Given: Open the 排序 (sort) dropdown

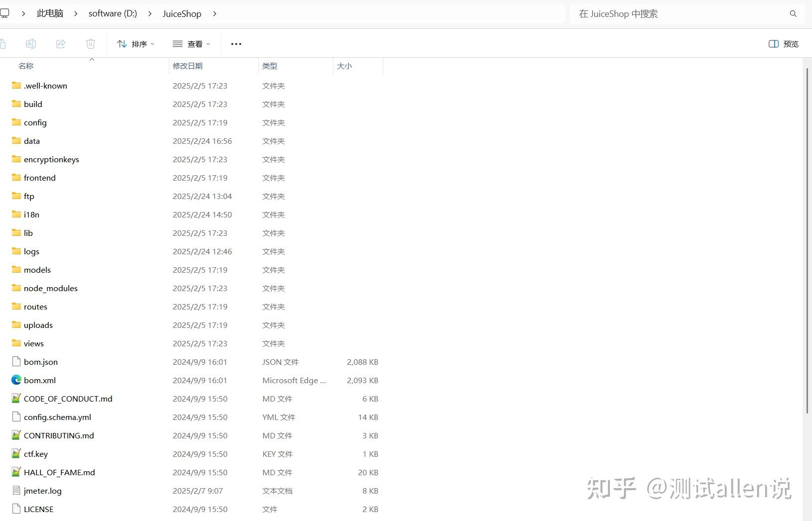Looking at the screenshot, I should tap(135, 44).
